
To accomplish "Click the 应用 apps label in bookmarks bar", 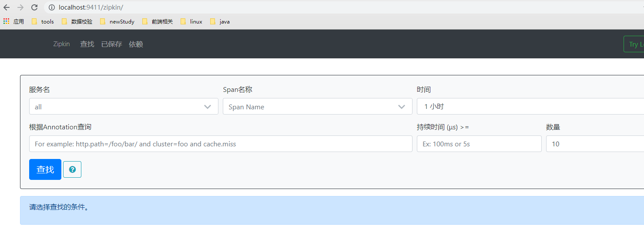I will 19,21.
